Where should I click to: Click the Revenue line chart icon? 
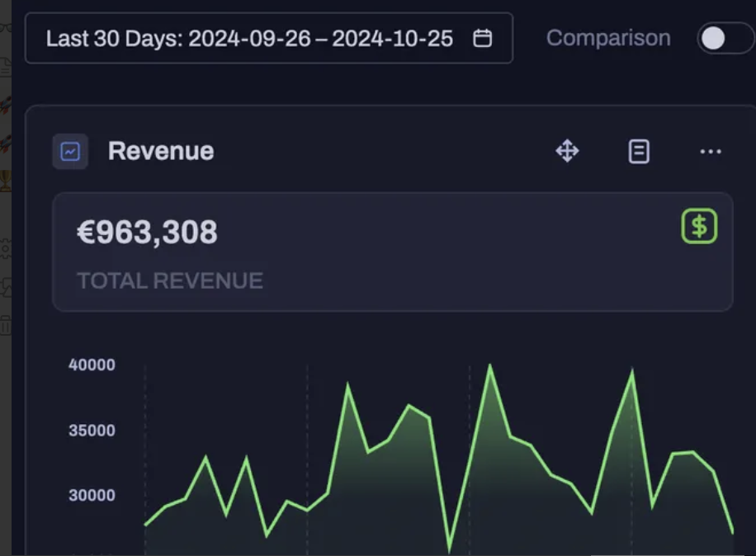coord(70,152)
